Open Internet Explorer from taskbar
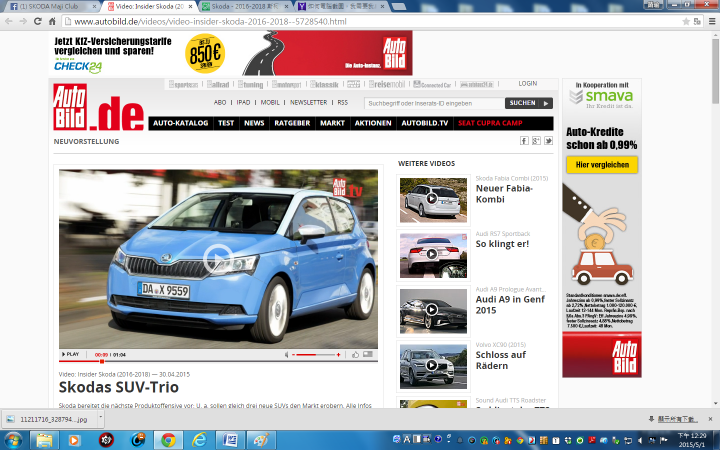 [199, 440]
